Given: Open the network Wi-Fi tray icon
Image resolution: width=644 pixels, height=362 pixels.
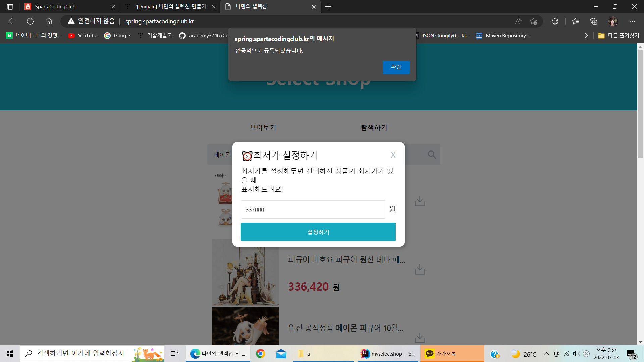Looking at the screenshot, I should [x=567, y=354].
